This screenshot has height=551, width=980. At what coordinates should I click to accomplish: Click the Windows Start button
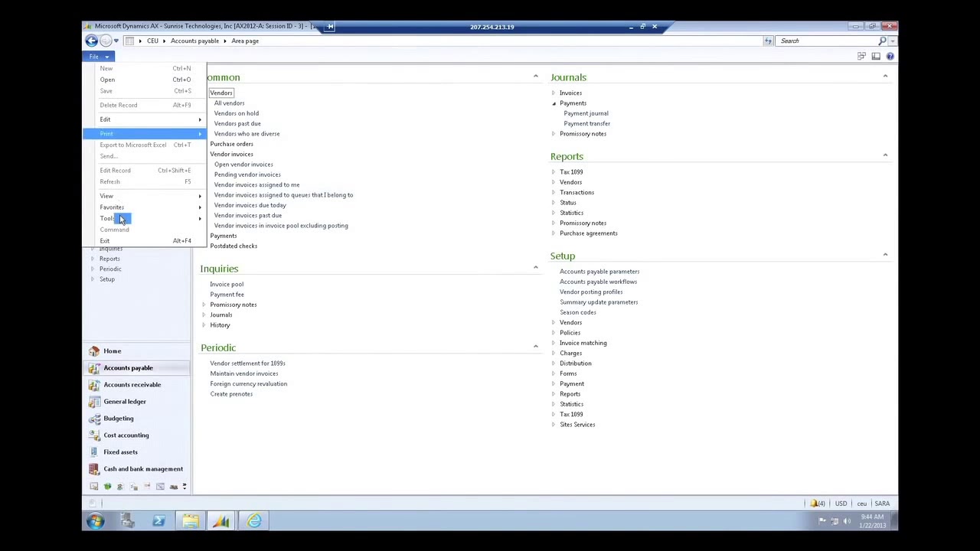point(95,521)
